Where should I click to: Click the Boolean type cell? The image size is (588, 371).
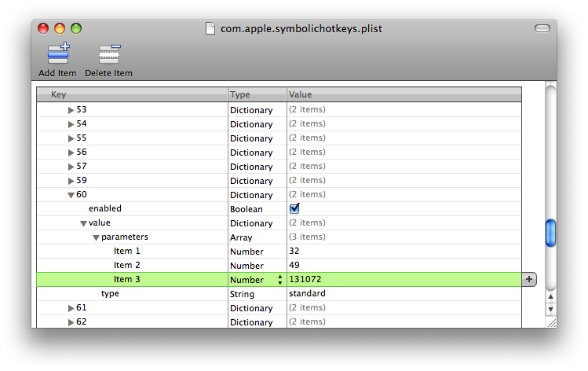[x=247, y=209]
